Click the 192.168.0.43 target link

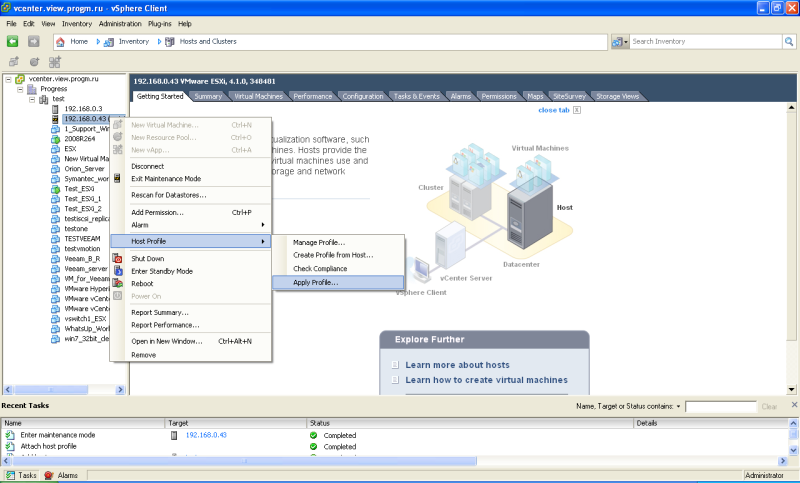coord(206,435)
